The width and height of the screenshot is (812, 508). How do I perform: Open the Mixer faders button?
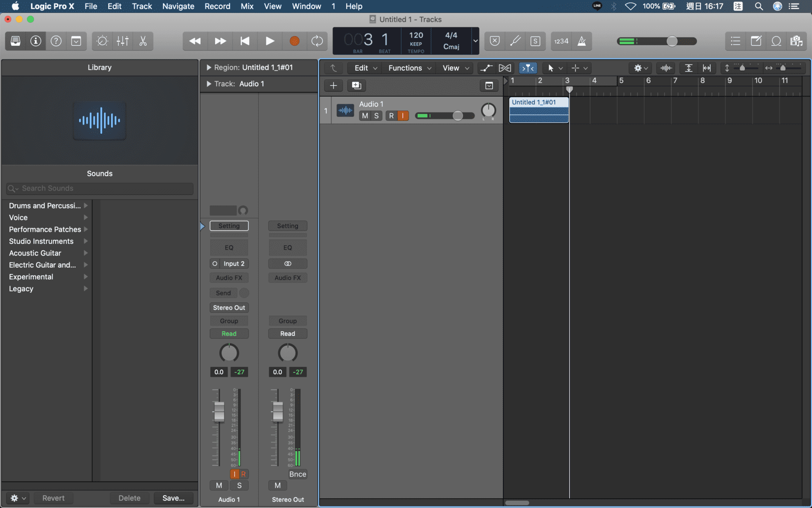tap(123, 41)
